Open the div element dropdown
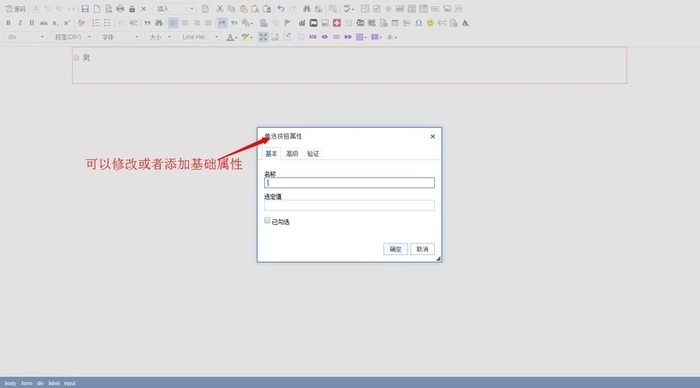The image size is (700, 388). pyautogui.click(x=25, y=37)
